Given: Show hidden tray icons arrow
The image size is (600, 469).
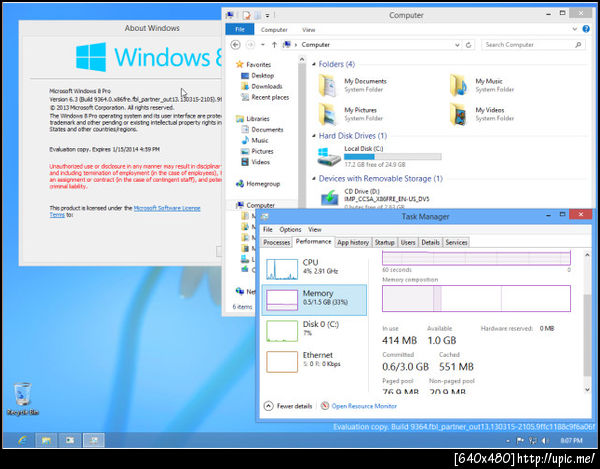Looking at the screenshot, I should point(507,441).
